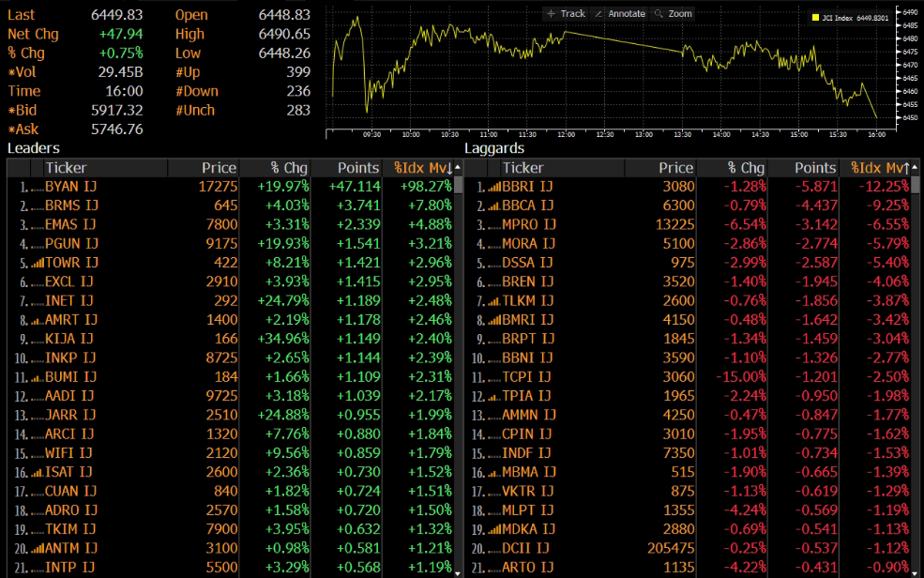Click the Vol value 29.45B
Screen dimensions: 924x578
tap(120, 72)
